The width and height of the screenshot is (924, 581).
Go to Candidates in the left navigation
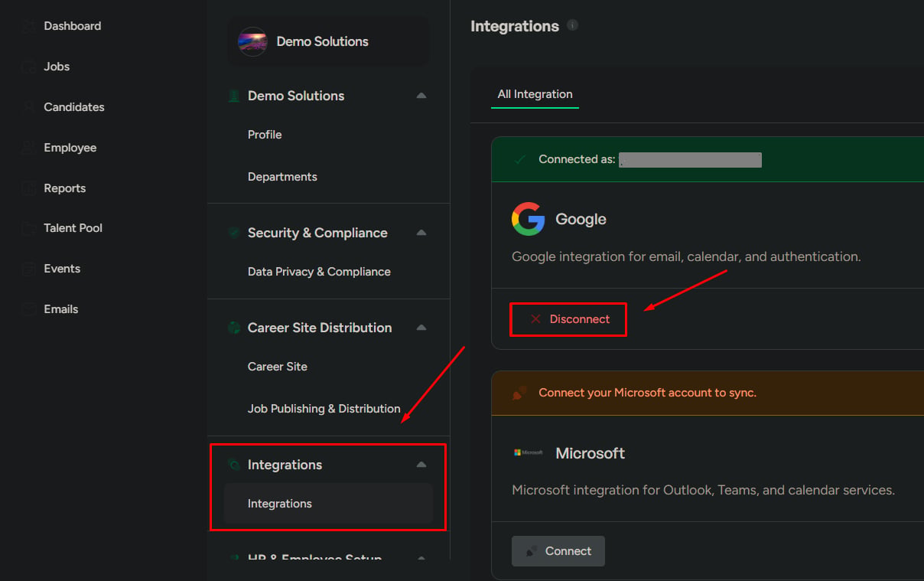pos(74,107)
